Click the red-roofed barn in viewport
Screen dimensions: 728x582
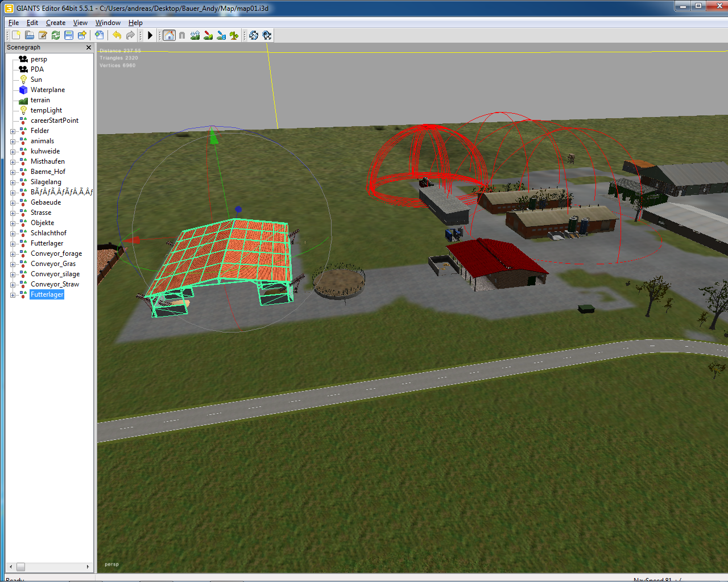tap(496, 264)
